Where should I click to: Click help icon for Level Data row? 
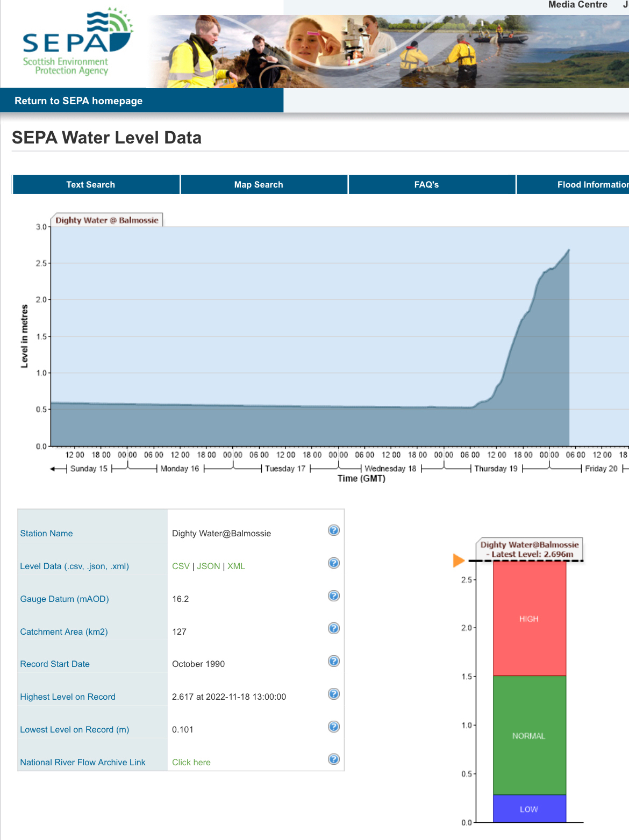click(x=333, y=563)
